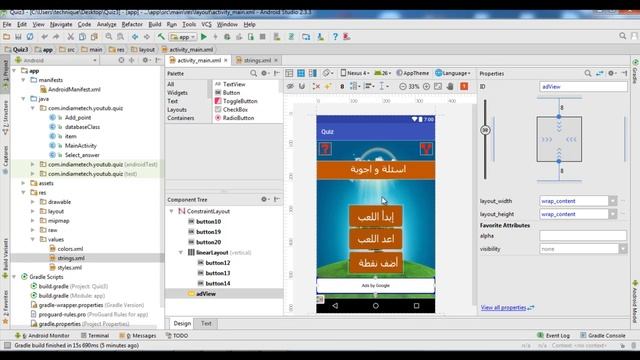Toggle the Autoconnect magnet icon
This screenshot has height=360, width=640.
pos(302,86)
